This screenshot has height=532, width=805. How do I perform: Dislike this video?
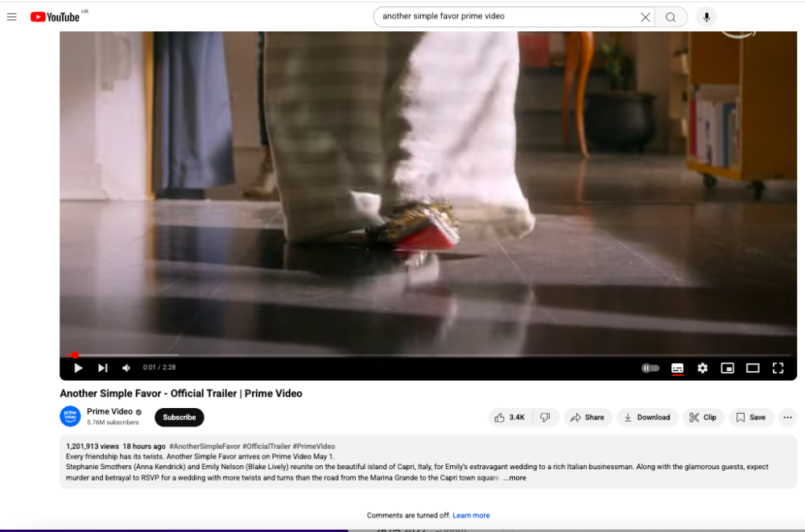pyautogui.click(x=546, y=418)
